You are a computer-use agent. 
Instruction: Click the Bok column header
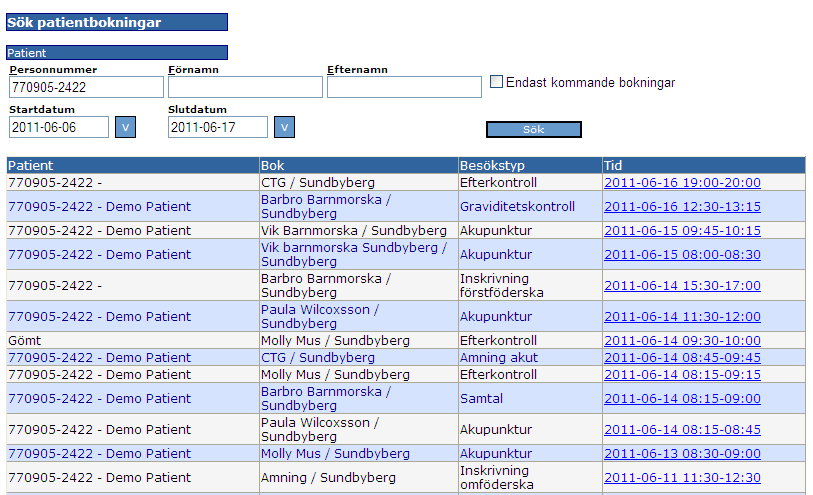tap(359, 165)
